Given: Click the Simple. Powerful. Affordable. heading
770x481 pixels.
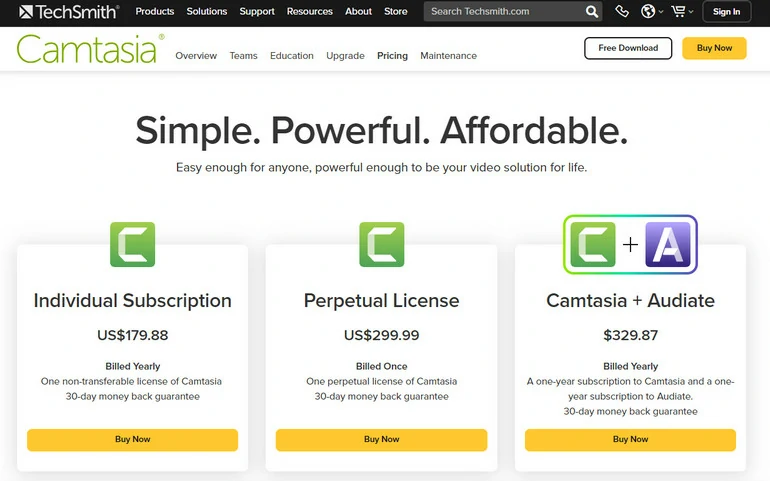Looking at the screenshot, I should click(382, 131).
